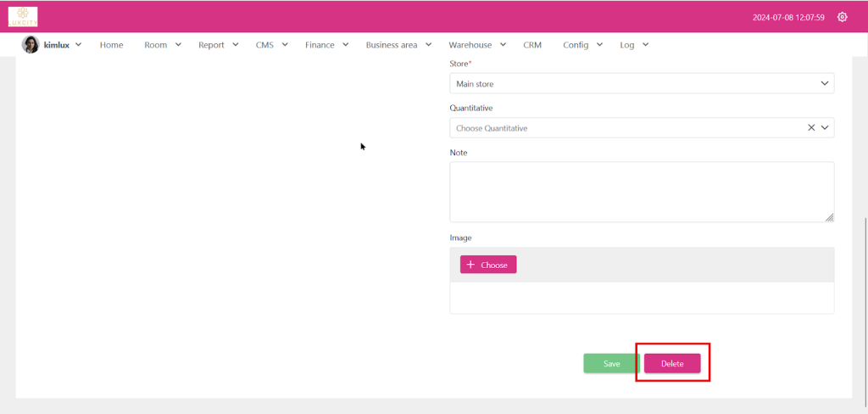Open the Room menu
Viewport: 868px width, 414px height.
(x=162, y=45)
